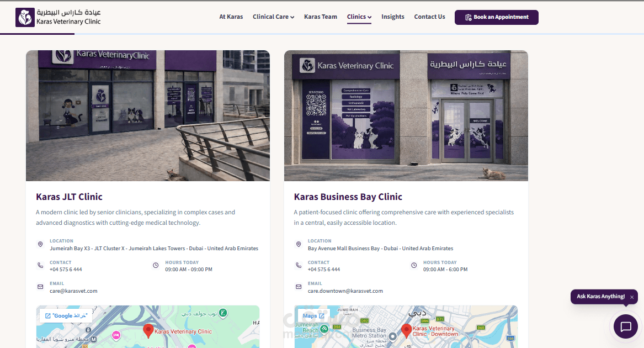The image size is (644, 348).
Task: Click the care.downtown@karasvet.com email address
Action: 345,291
